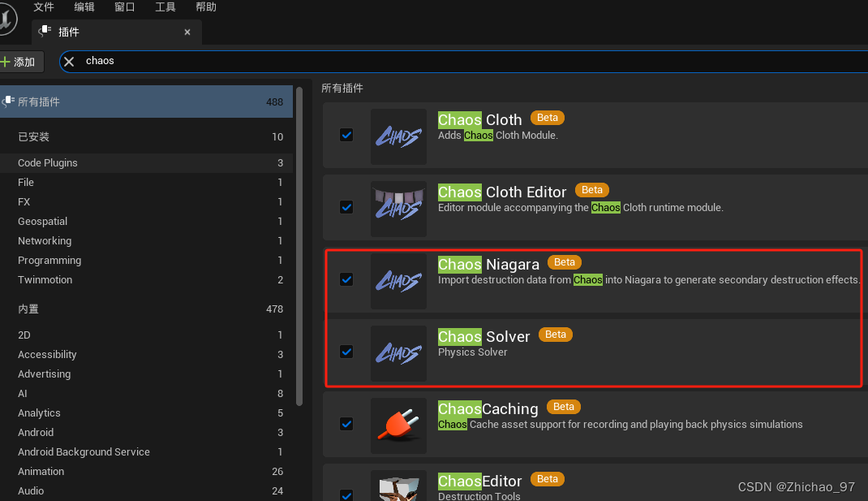This screenshot has height=501, width=868.
Task: Uncheck the Chaos Niagara plugin
Action: pos(346,279)
